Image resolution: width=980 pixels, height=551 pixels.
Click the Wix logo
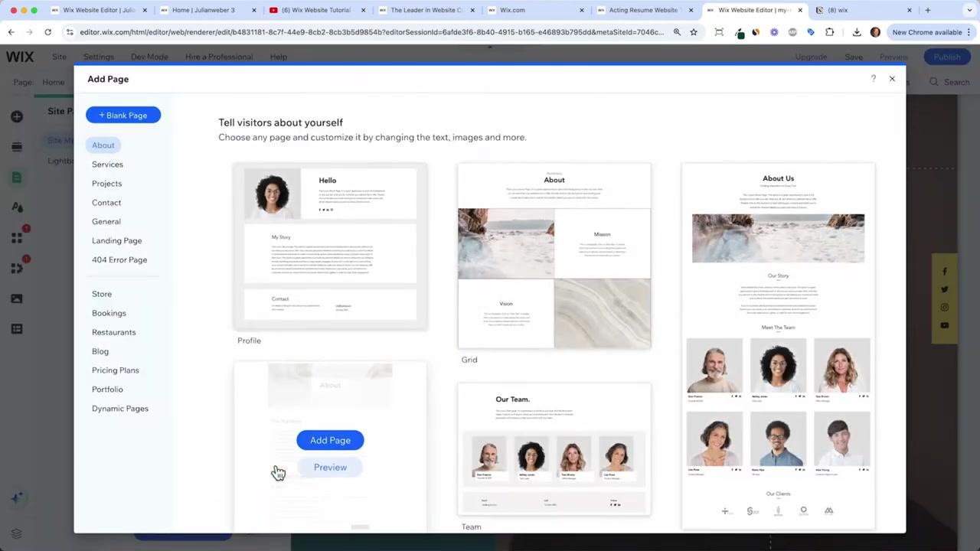tap(20, 57)
